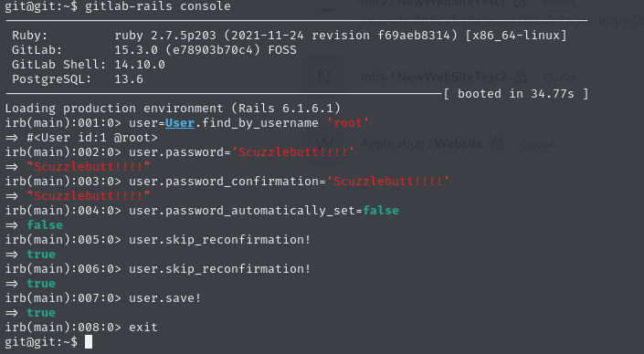Click the lock icon beside NewWebSiteTest2
Viewport: 644px width, 354px height.
tap(521, 77)
